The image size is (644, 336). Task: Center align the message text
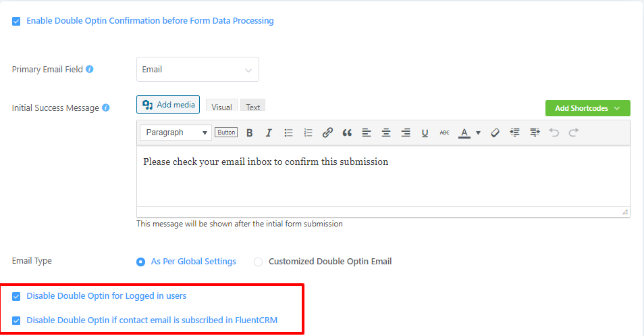point(386,133)
